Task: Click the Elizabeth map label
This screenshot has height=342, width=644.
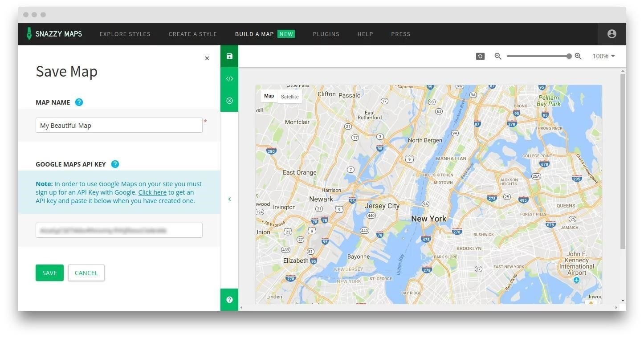Action: pos(296,261)
